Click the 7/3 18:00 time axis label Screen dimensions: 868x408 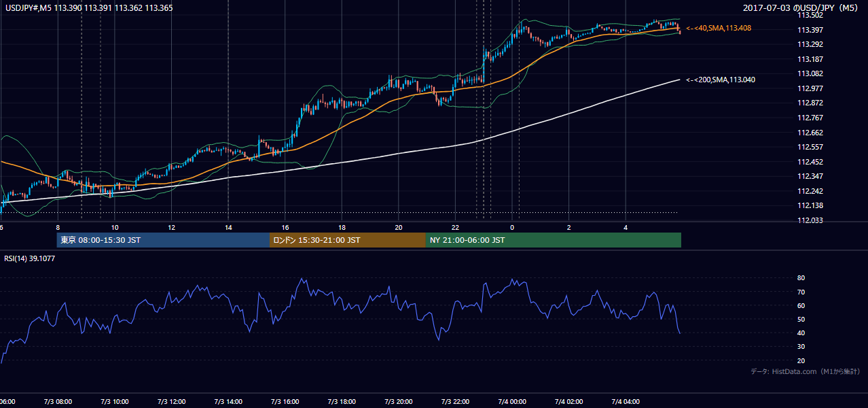click(342, 401)
